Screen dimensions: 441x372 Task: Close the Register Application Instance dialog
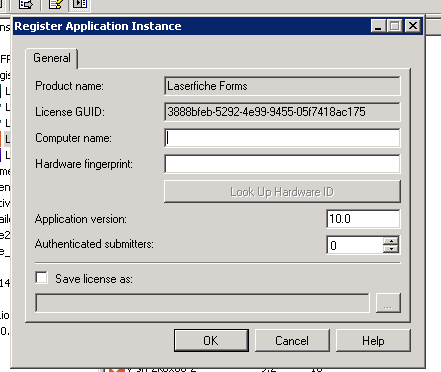tap(413, 26)
